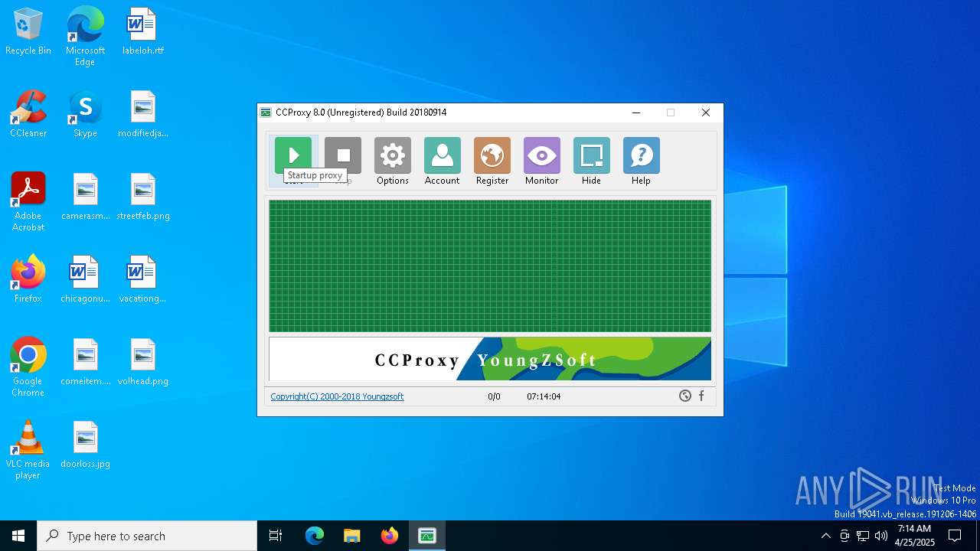Screen dimensions: 980x551
Task: Open the taskbar clock and date
Action: [x=915, y=536]
